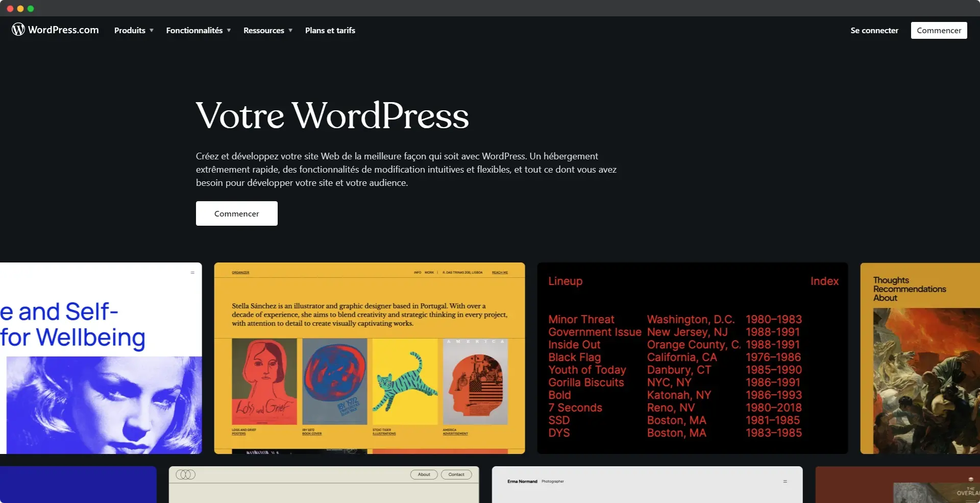The height and width of the screenshot is (503, 980).
Task: Open the Self-Wellbeing blue theme preview
Action: click(101, 358)
